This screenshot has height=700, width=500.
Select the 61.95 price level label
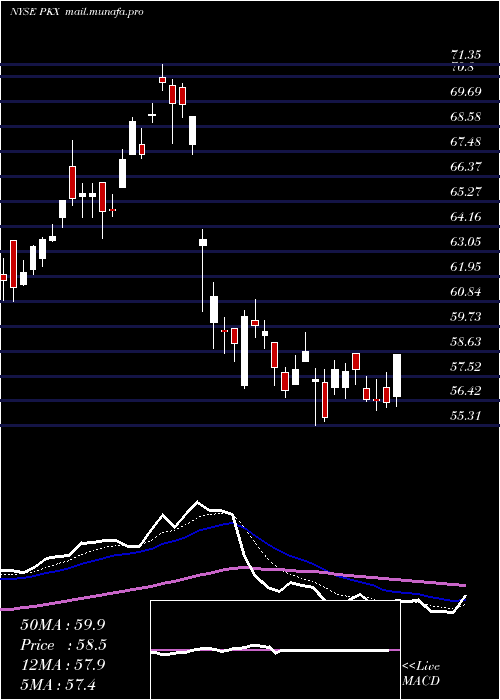point(466,267)
